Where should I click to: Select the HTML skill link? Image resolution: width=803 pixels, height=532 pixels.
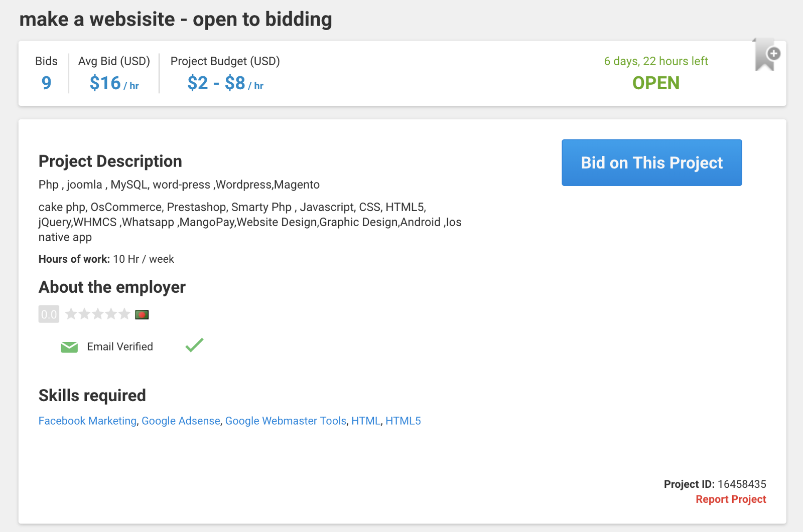[366, 421]
